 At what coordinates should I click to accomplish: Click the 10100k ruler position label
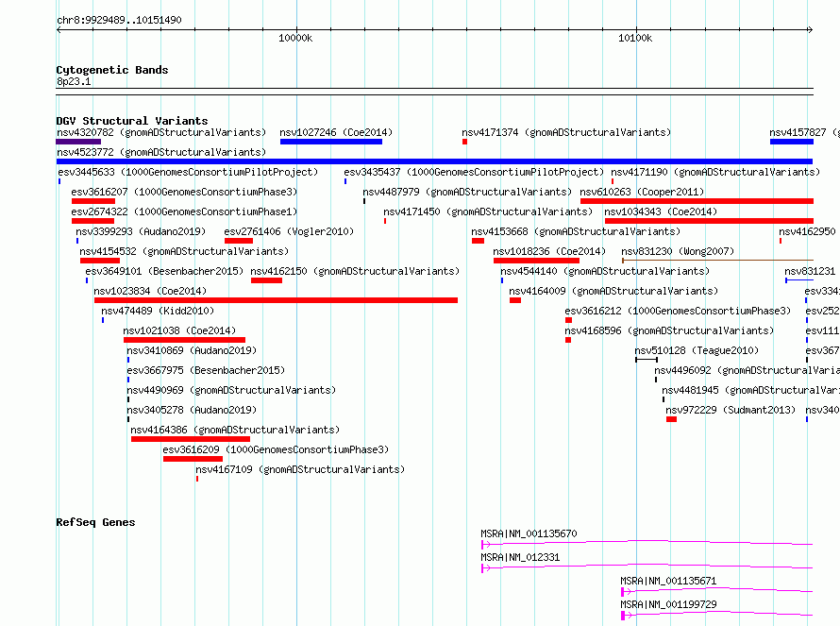click(635, 38)
